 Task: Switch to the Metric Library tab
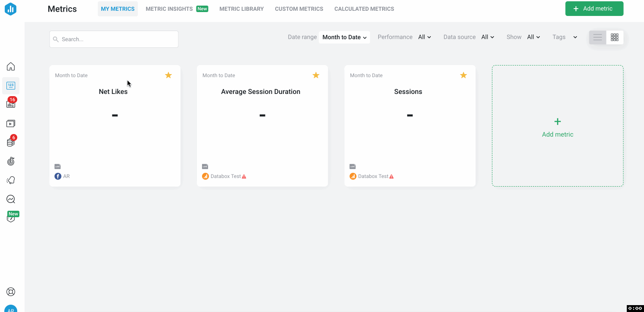coord(241,9)
